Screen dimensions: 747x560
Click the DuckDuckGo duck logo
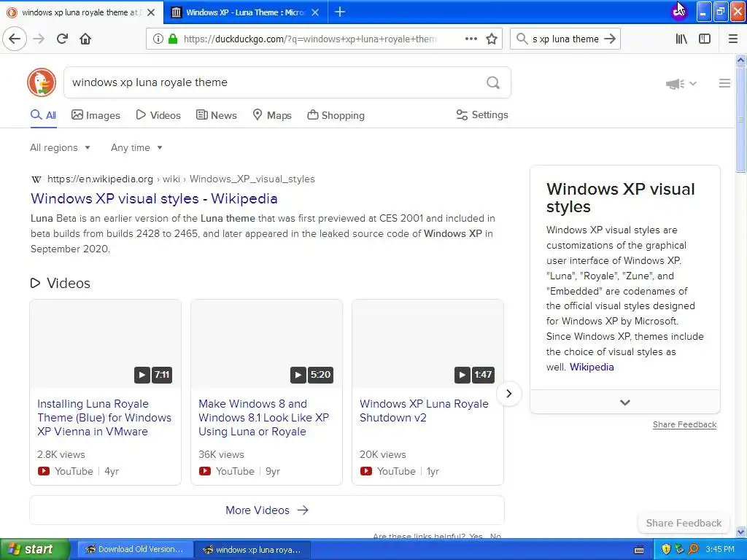click(42, 82)
